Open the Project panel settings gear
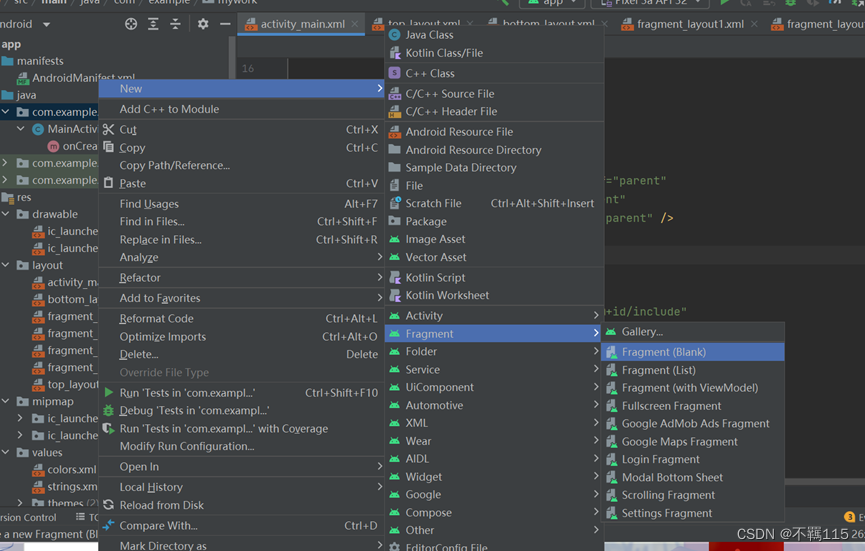 [203, 24]
